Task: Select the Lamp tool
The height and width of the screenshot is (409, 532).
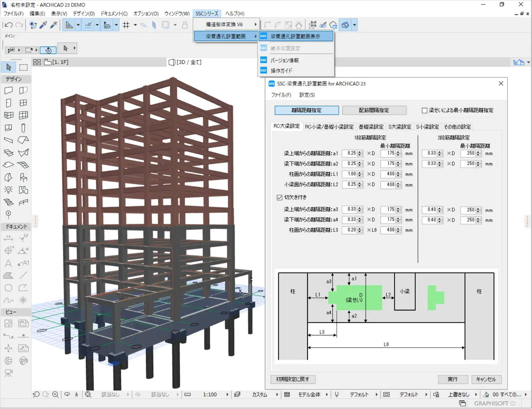Action: pyautogui.click(x=9, y=190)
